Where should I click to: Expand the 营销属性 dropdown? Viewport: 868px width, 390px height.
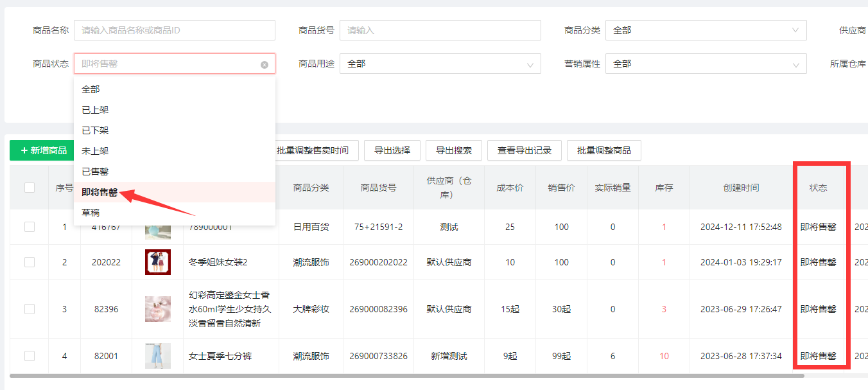706,64
